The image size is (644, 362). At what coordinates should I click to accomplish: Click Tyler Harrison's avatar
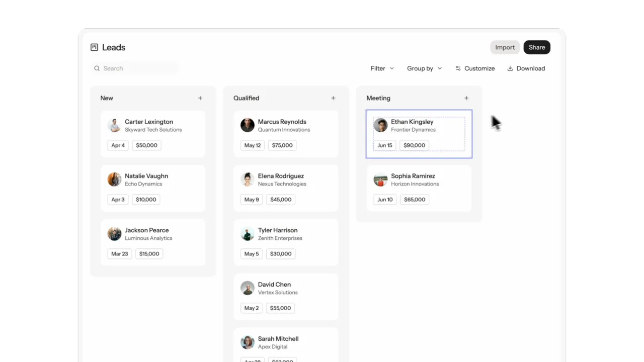(248, 234)
